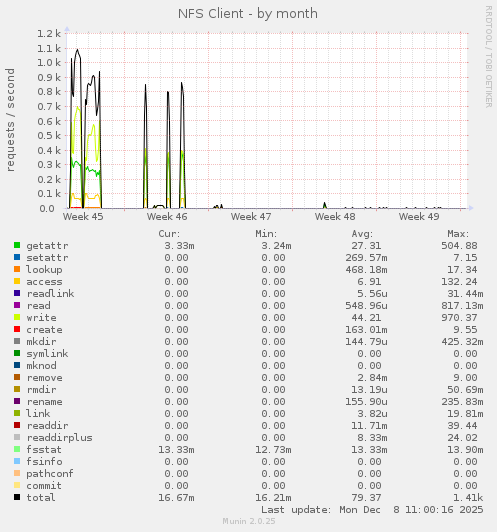Image resolution: width=497 pixels, height=532 pixels.
Task: Click the getattr green legend swatch
Action: [17, 245]
